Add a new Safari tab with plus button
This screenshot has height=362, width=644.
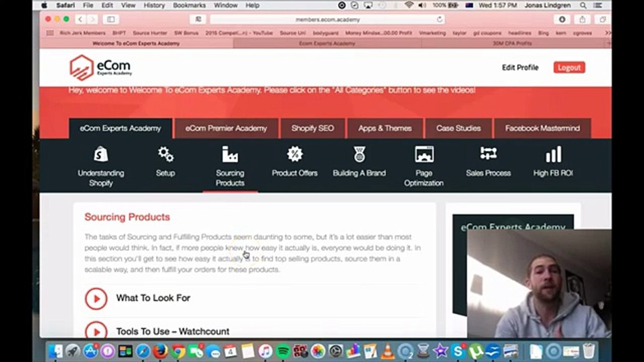coord(609,43)
